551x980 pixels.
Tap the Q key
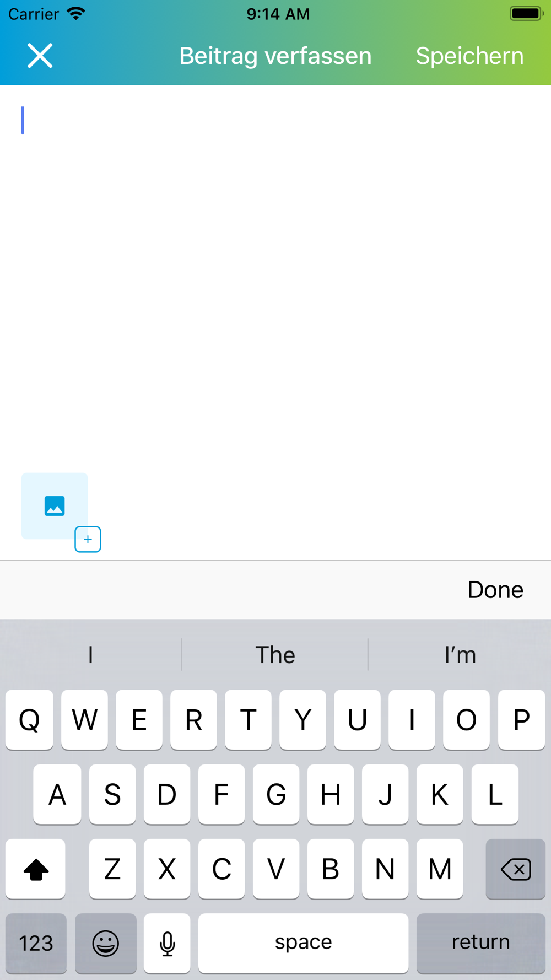[x=29, y=720]
